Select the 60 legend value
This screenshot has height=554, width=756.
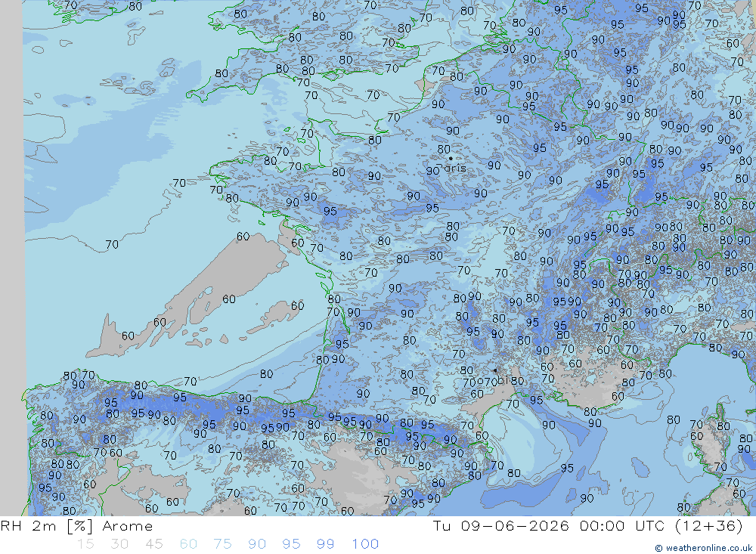188,544
